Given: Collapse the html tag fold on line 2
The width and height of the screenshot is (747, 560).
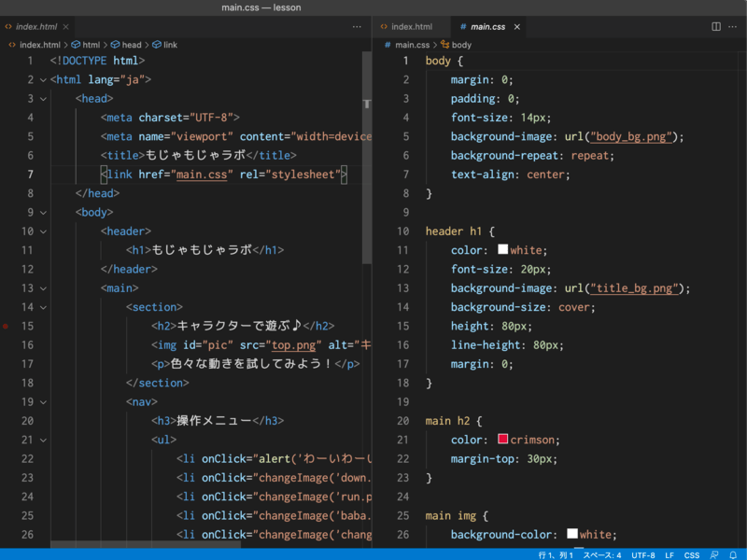Looking at the screenshot, I should (x=43, y=80).
